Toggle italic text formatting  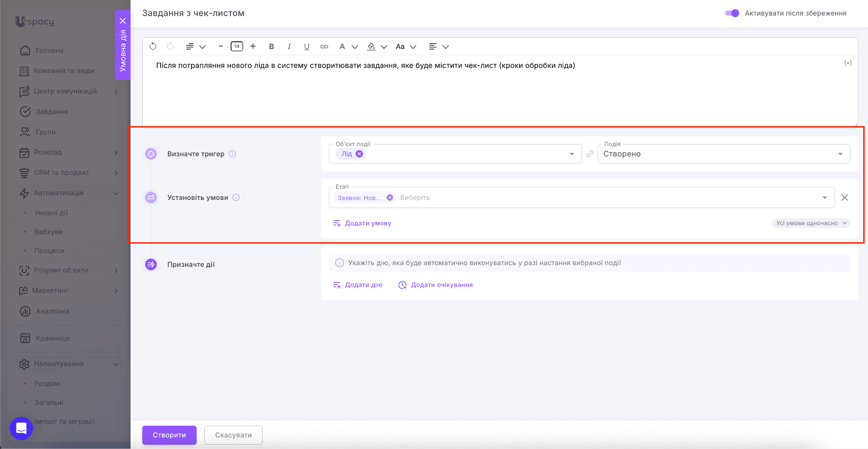(289, 47)
